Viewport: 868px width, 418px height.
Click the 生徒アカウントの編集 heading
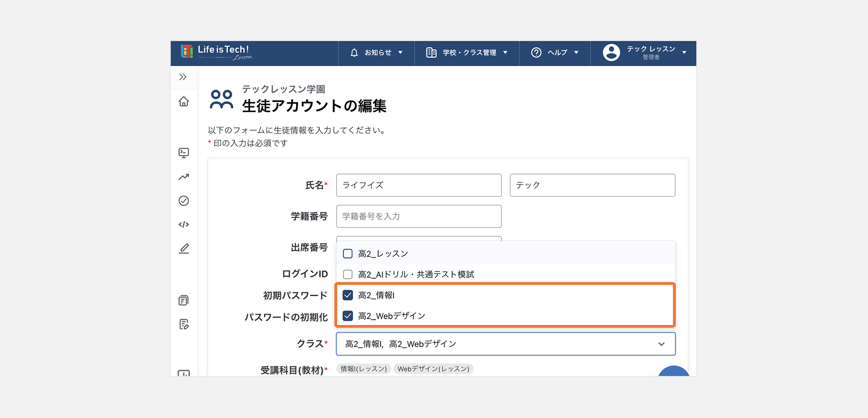coord(314,106)
